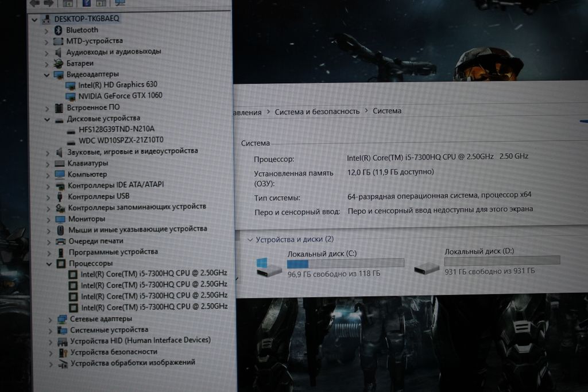This screenshot has height=392, width=588.
Task: Click the Система breadcrumb item
Action: point(387,111)
